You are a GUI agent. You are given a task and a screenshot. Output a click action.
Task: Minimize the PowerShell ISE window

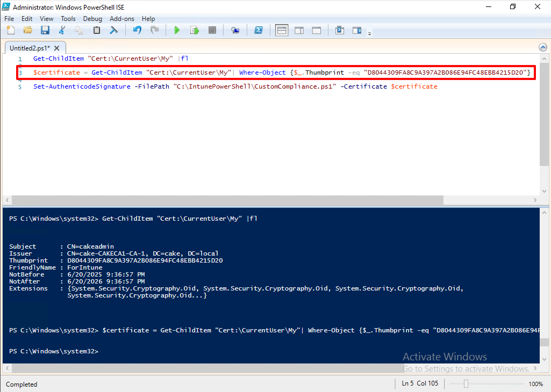489,6
